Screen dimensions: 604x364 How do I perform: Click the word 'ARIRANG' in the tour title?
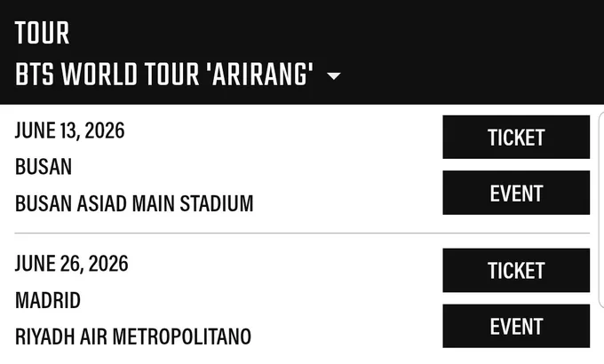click(262, 74)
